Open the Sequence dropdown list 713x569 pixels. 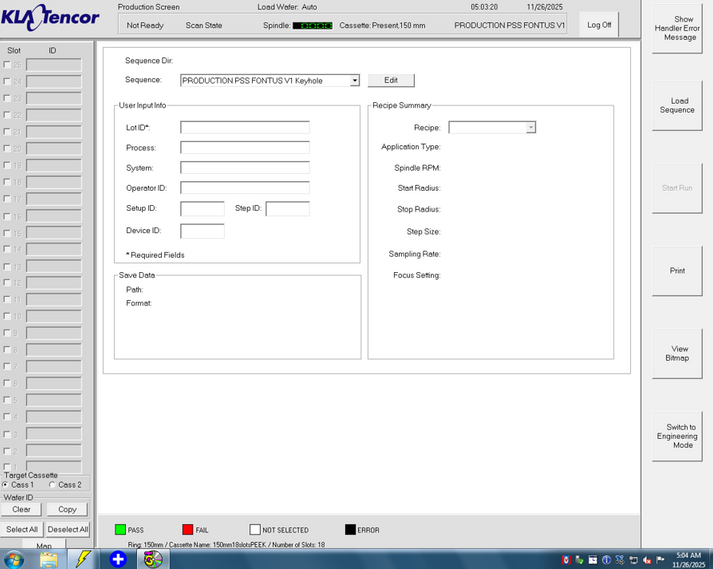(355, 80)
